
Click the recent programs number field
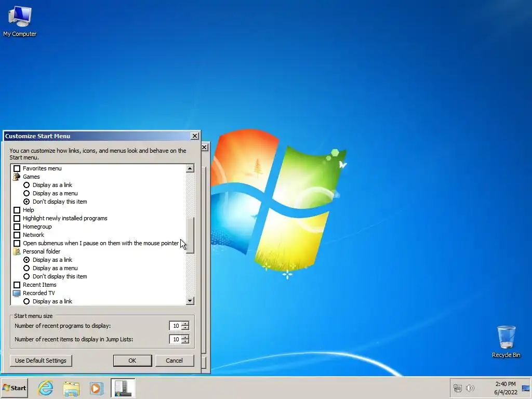pyautogui.click(x=176, y=326)
